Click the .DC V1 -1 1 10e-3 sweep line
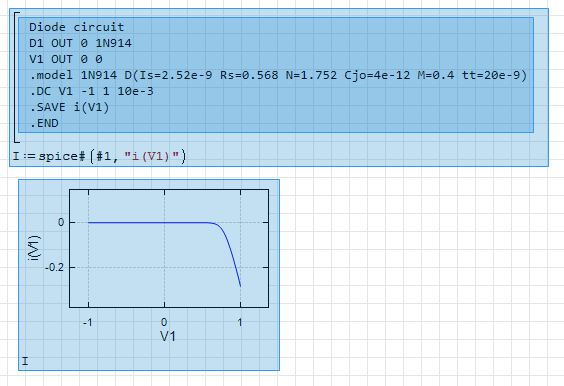 pyautogui.click(x=91, y=91)
